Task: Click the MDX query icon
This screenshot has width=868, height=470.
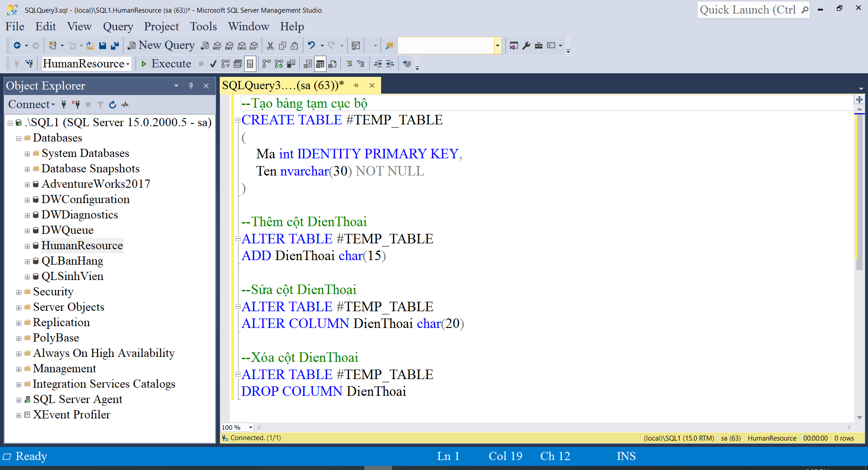Action: tap(217, 45)
